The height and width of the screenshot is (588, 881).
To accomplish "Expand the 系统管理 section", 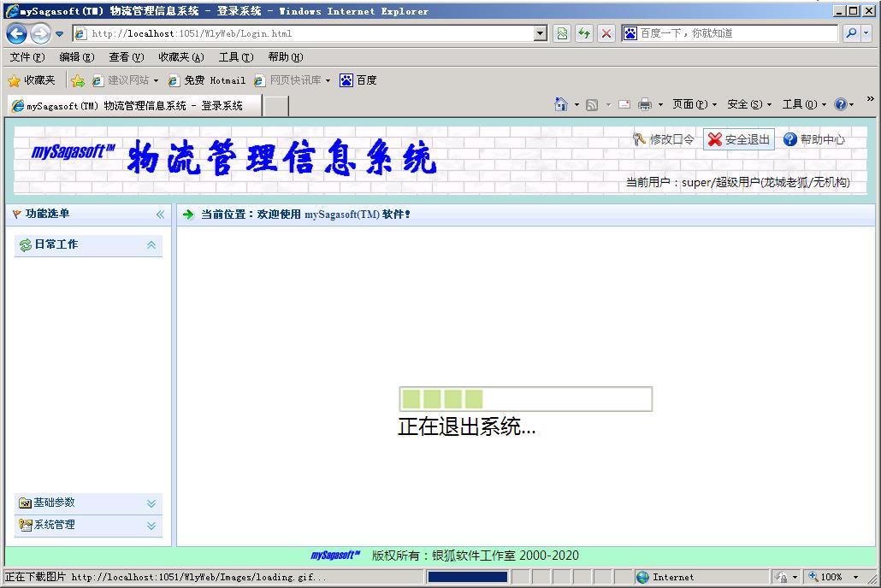I will pyautogui.click(x=151, y=526).
